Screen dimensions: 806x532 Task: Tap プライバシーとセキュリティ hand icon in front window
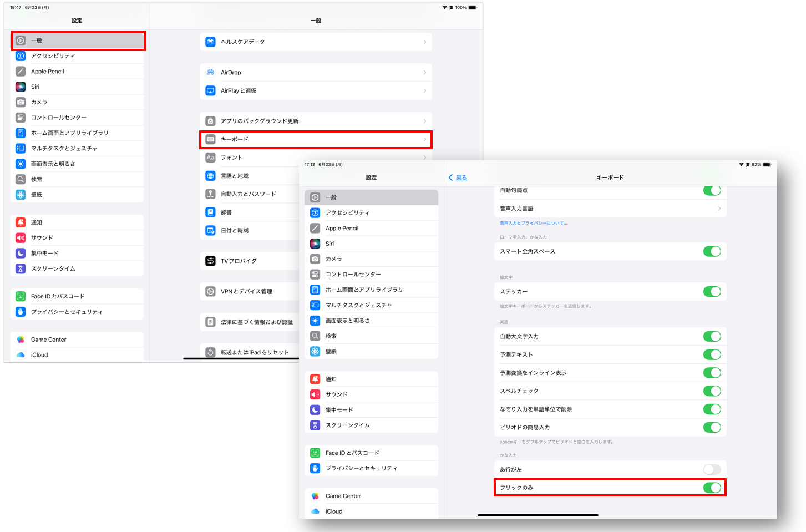point(315,468)
